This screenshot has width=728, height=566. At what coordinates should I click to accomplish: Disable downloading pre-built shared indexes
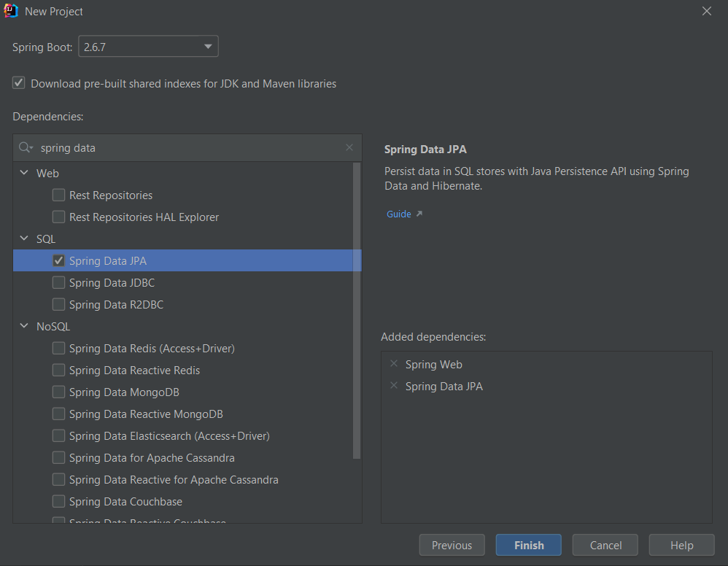[18, 82]
